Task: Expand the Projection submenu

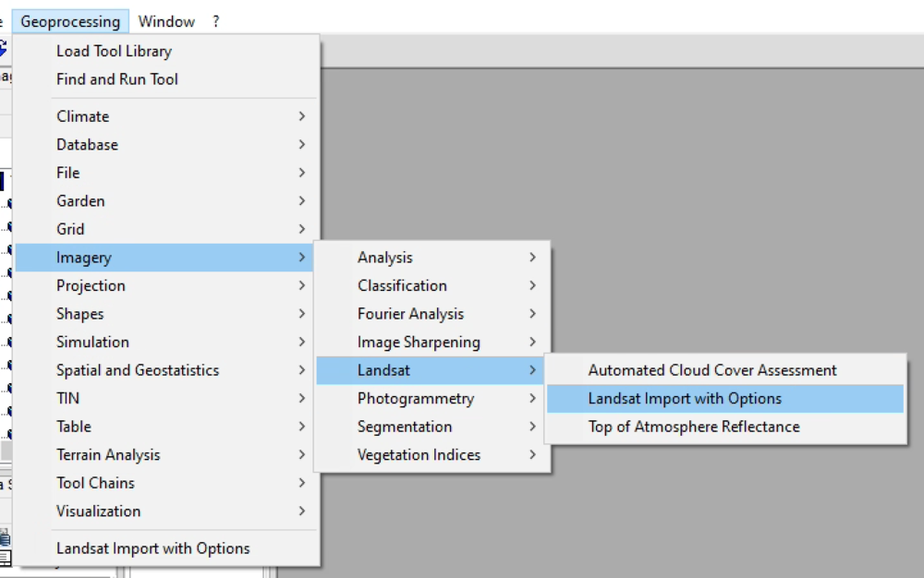Action: 91,285
